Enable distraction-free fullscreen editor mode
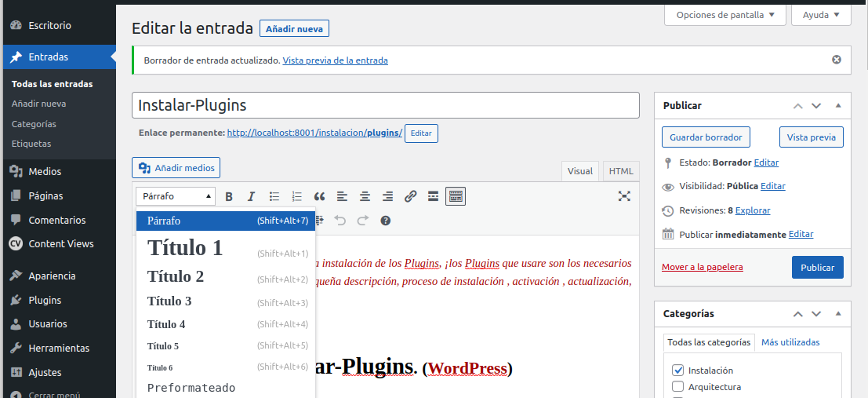The height and width of the screenshot is (398, 868). click(624, 196)
